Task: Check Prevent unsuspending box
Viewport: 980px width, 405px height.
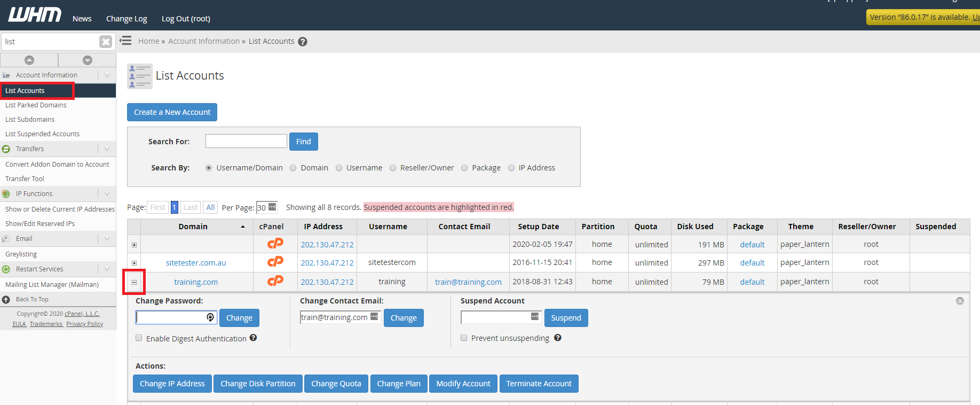Action: (464, 338)
